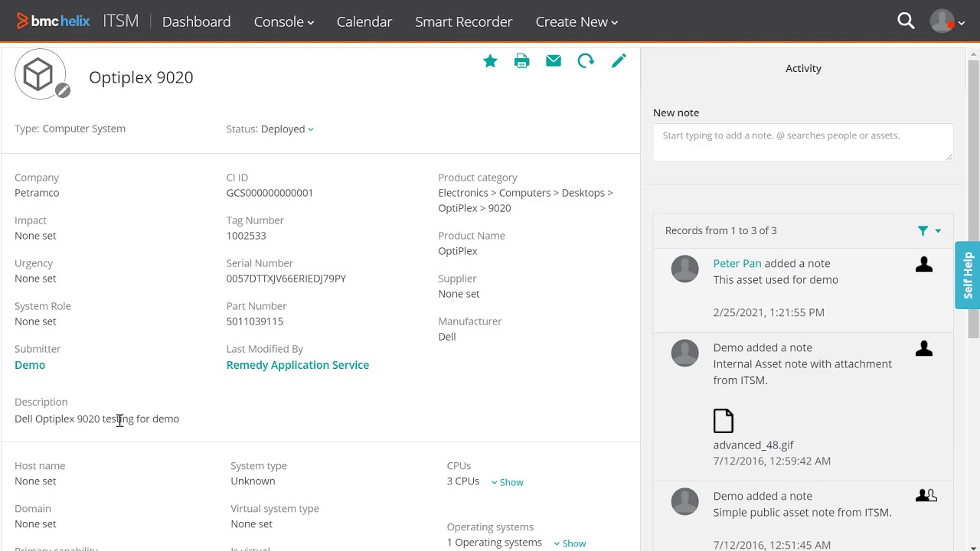Click the Optiplex 9020 cube asset icon
Viewport: 980px width, 551px height.
coord(39,74)
